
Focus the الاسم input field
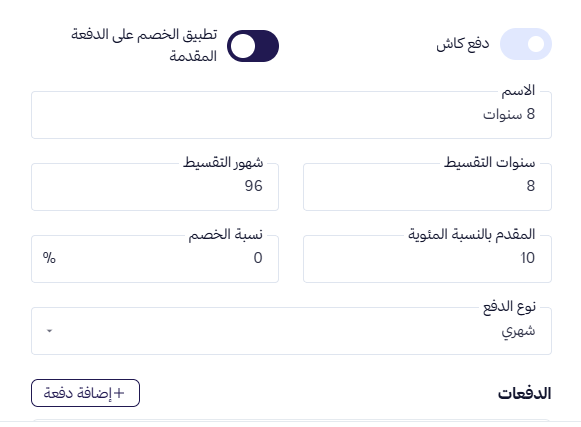point(291,115)
